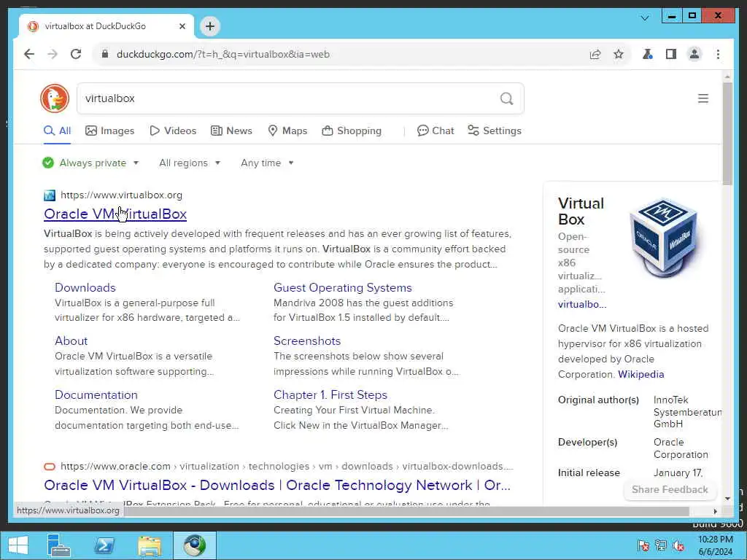Switch to the News tab
This screenshot has width=747, height=560.
[231, 131]
